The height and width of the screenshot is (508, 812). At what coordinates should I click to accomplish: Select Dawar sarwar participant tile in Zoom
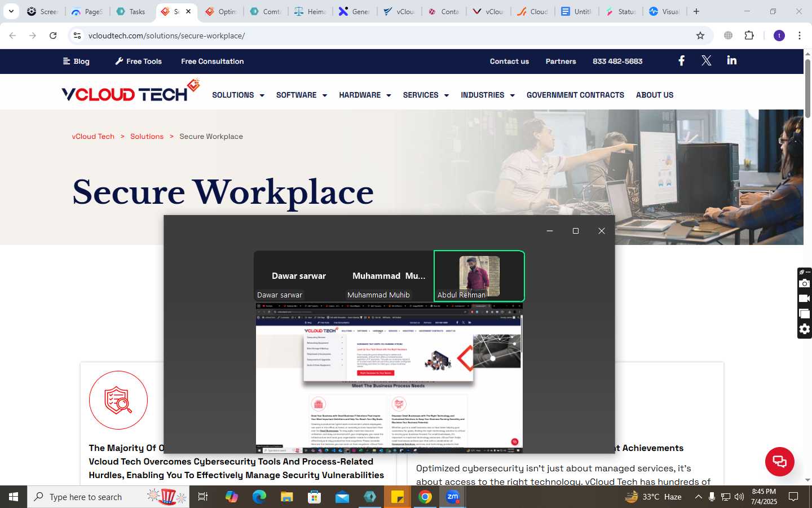tap(299, 276)
